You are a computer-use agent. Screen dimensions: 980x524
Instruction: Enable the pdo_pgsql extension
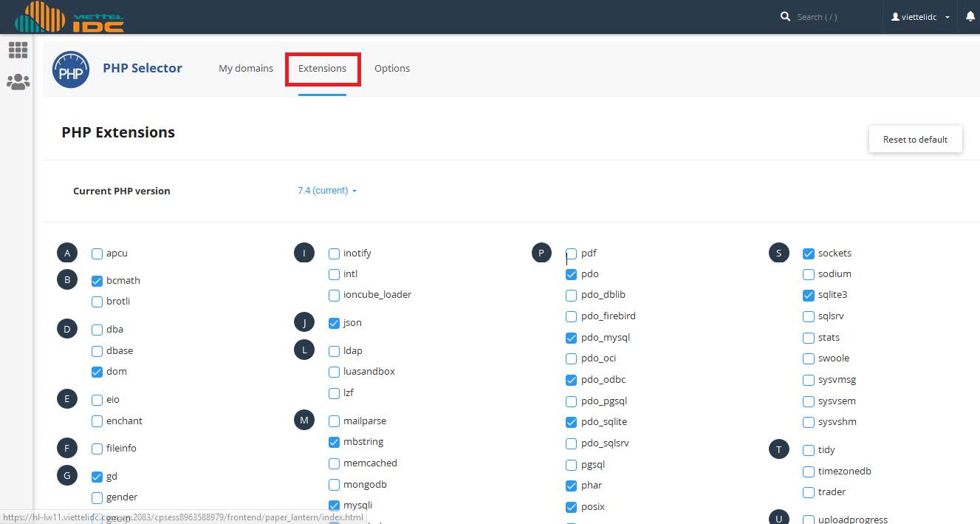tap(571, 401)
